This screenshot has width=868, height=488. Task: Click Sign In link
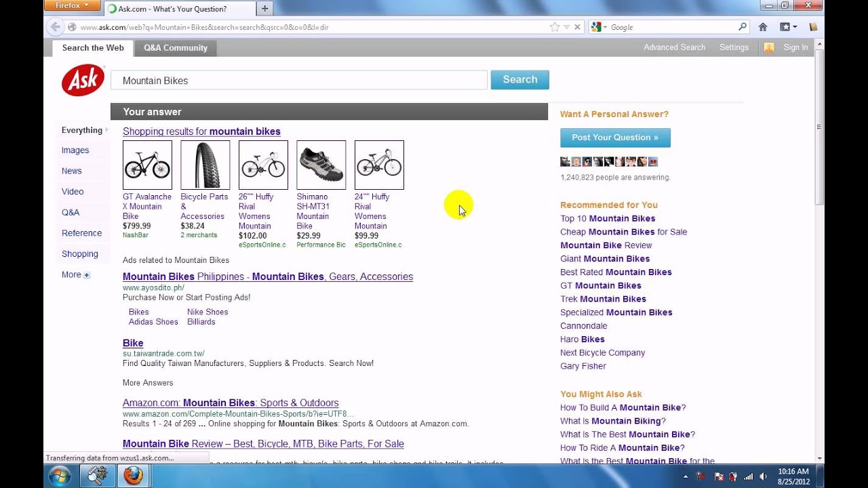pos(795,47)
